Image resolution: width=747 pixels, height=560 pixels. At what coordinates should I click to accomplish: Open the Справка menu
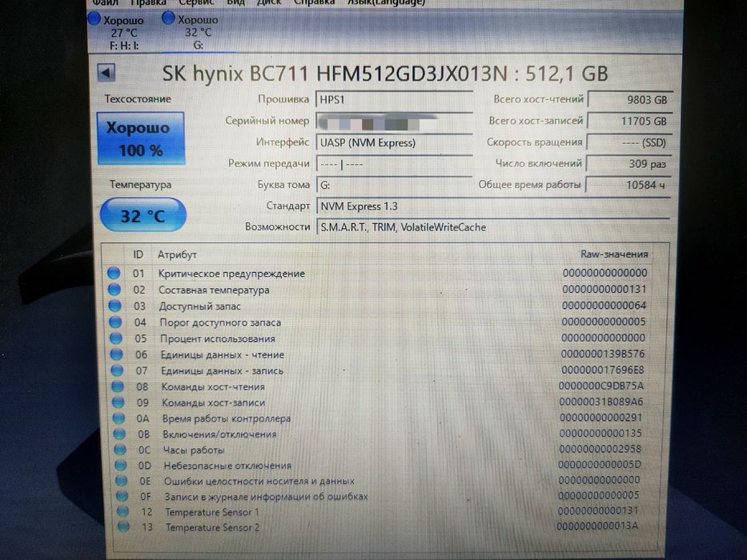pos(314,2)
